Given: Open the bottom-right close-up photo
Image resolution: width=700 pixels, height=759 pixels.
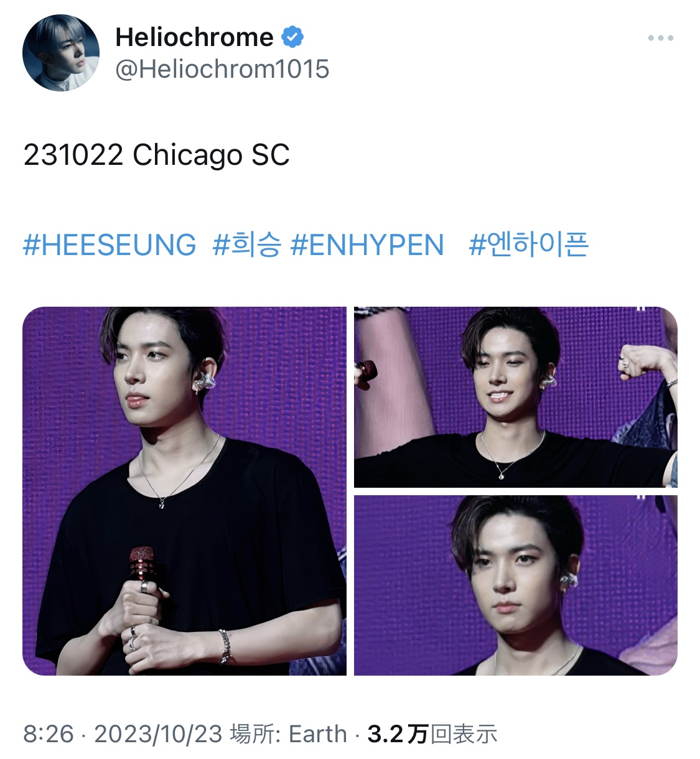Looking at the screenshot, I should point(516,585).
